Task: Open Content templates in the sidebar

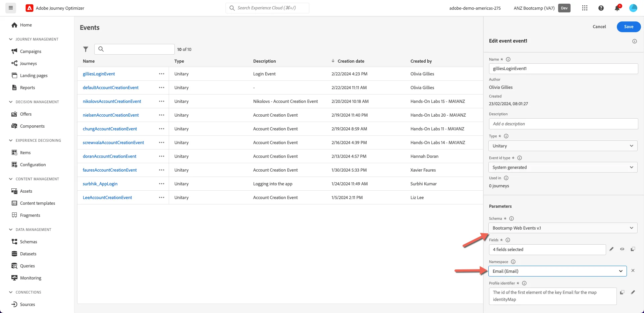Action: (x=38, y=203)
